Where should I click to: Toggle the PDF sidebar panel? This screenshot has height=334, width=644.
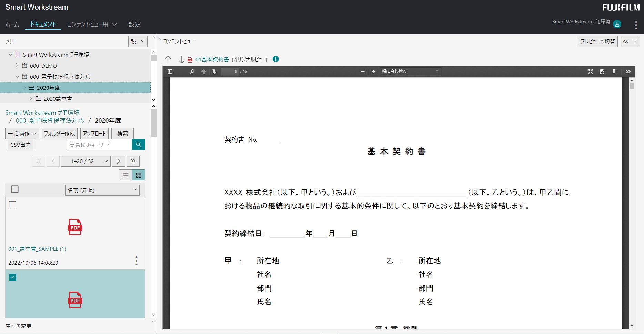point(170,71)
